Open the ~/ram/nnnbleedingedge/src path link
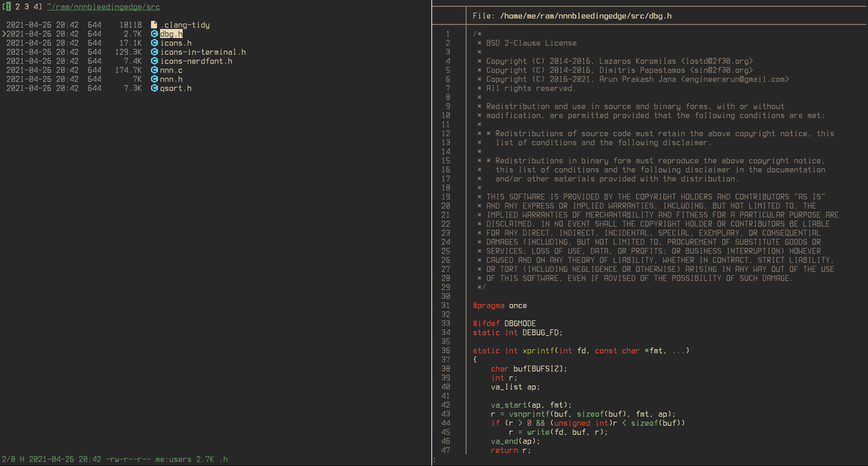This screenshot has height=466, width=868. 103,7
